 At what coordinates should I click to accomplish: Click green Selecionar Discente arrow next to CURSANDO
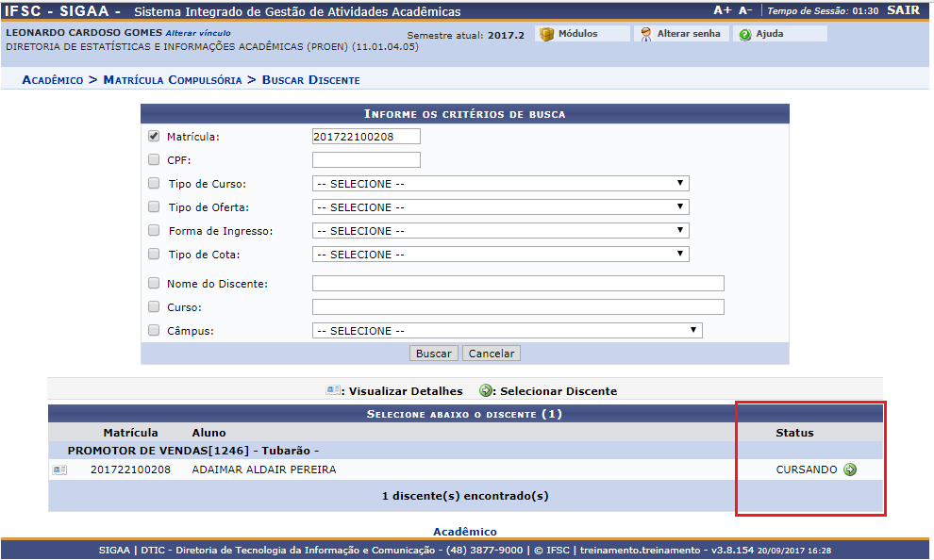(x=850, y=469)
